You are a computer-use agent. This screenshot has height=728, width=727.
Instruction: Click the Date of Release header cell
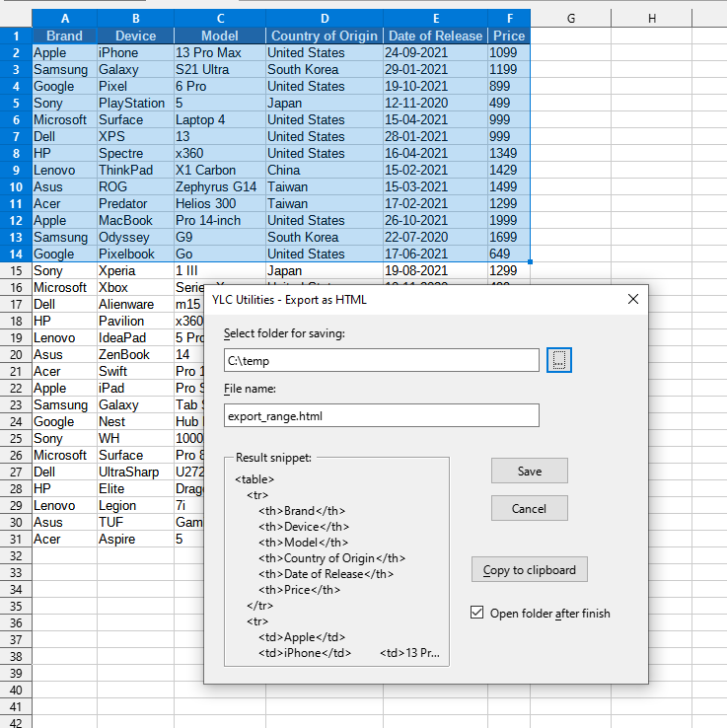click(x=435, y=36)
